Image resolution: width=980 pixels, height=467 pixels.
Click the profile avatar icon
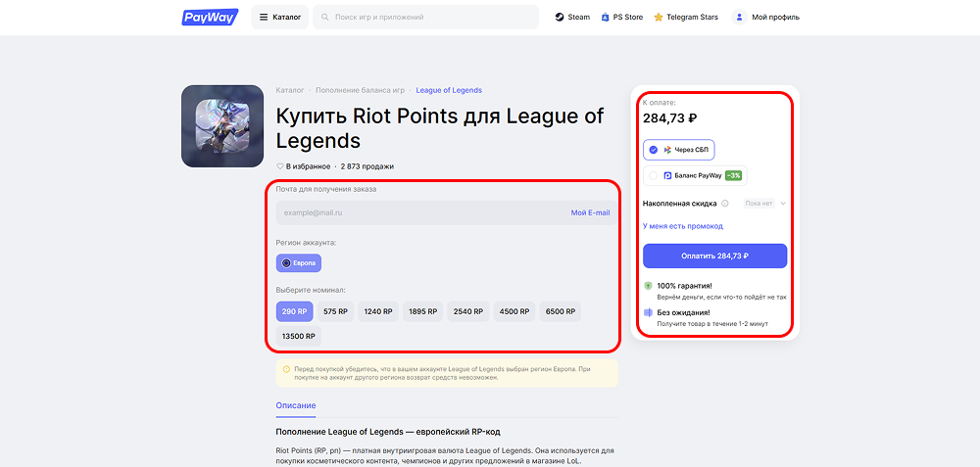pyautogui.click(x=739, y=18)
